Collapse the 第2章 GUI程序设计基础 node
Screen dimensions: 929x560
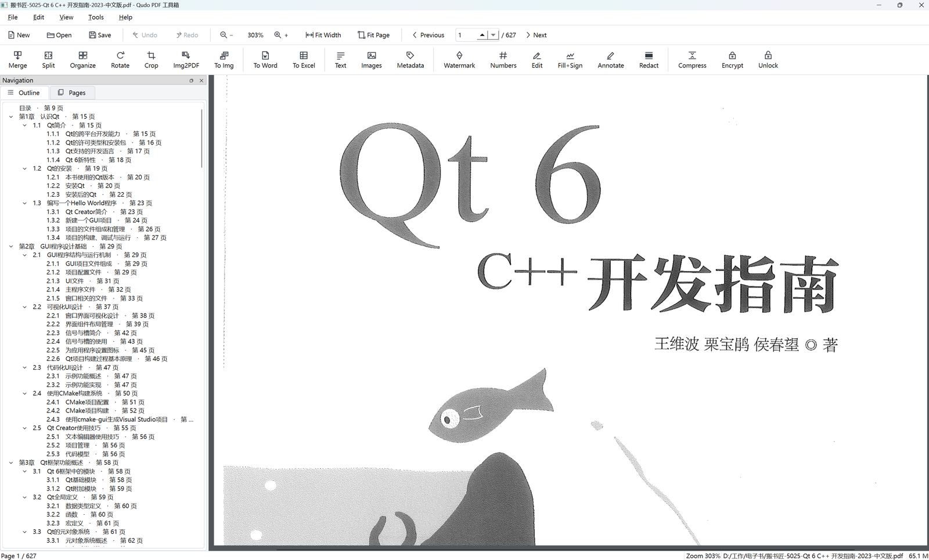tap(11, 247)
